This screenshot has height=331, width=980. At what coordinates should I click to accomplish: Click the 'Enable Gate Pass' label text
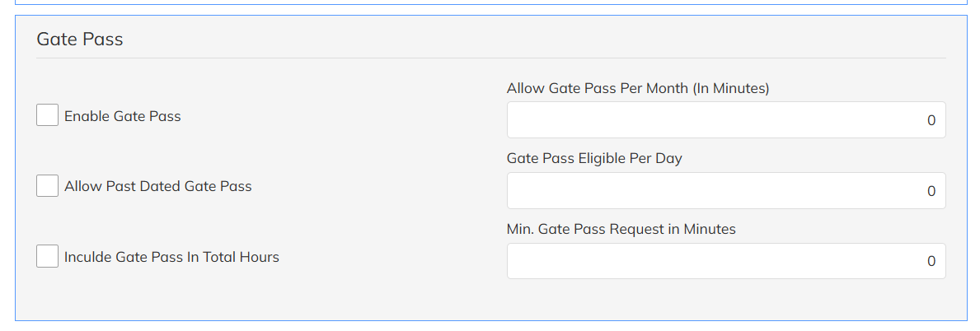[x=122, y=116]
